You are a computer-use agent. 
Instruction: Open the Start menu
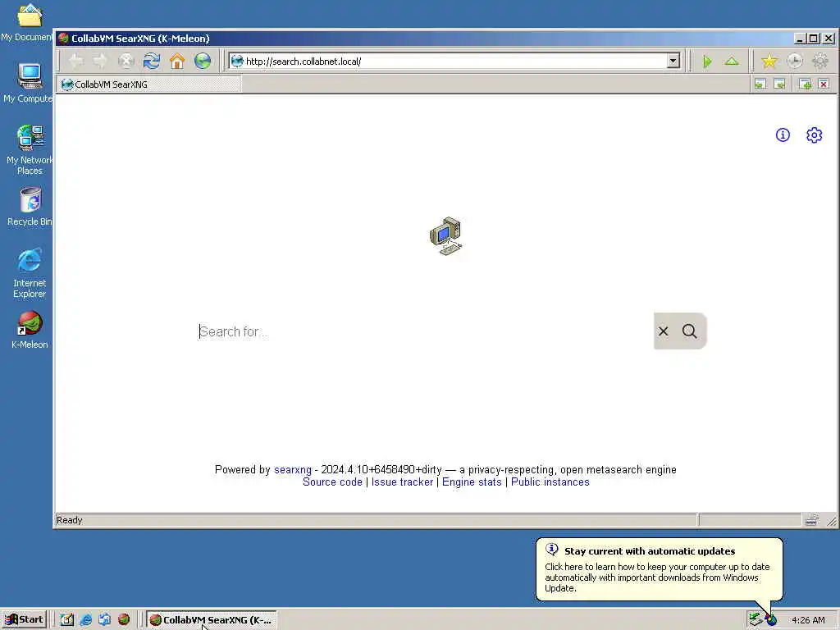[x=24, y=620]
